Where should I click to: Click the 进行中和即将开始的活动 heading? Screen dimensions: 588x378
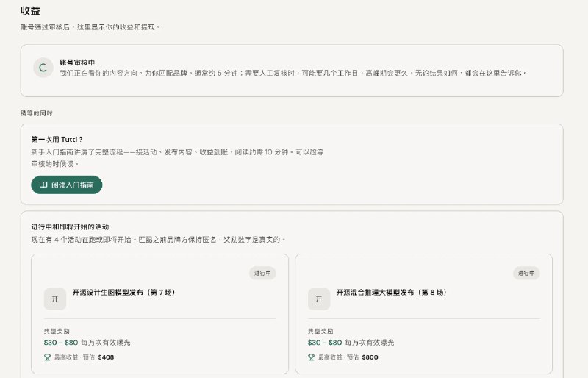70,227
